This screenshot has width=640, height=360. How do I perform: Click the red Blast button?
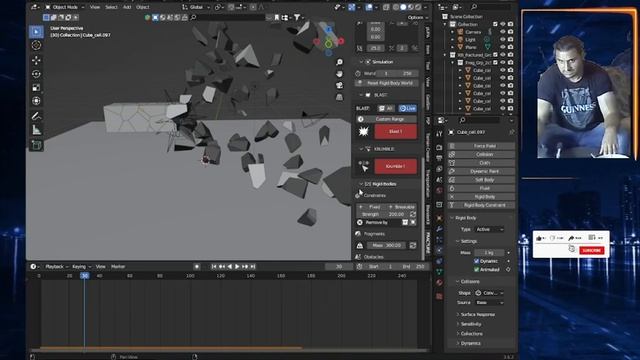[395, 131]
